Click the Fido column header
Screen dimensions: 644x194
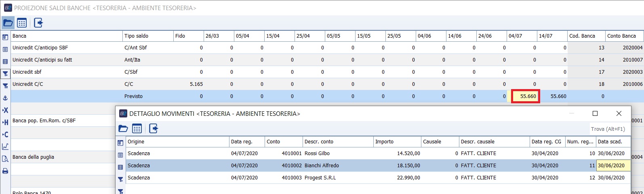pos(188,36)
